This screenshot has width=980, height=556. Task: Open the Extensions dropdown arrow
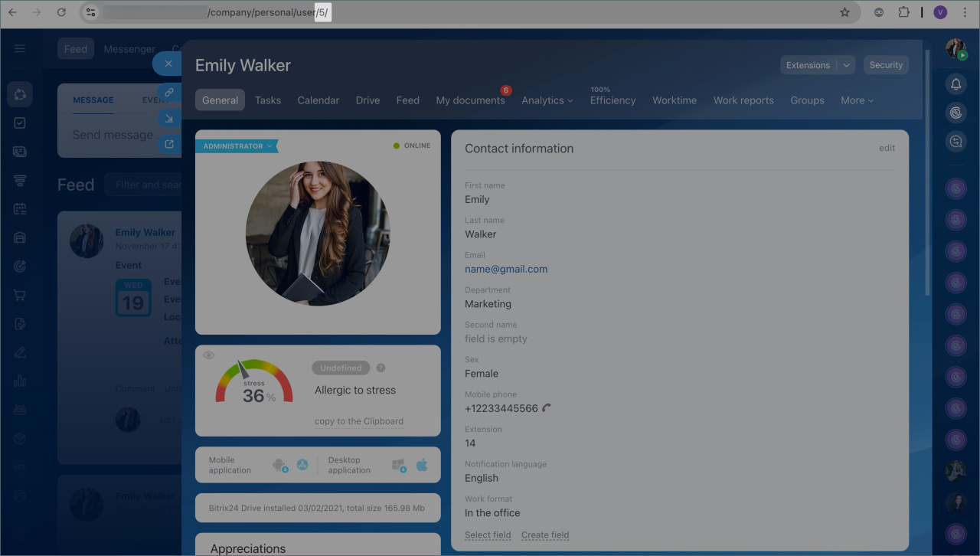847,65
